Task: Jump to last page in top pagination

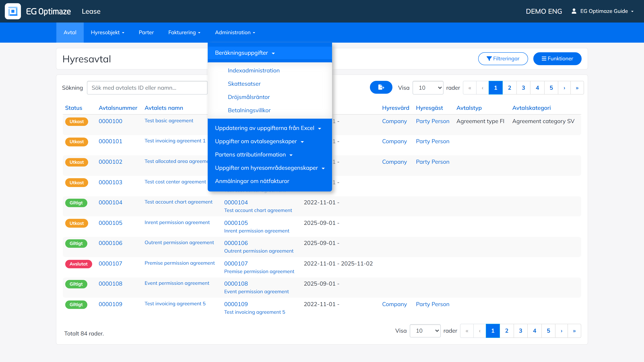Action: [577, 88]
